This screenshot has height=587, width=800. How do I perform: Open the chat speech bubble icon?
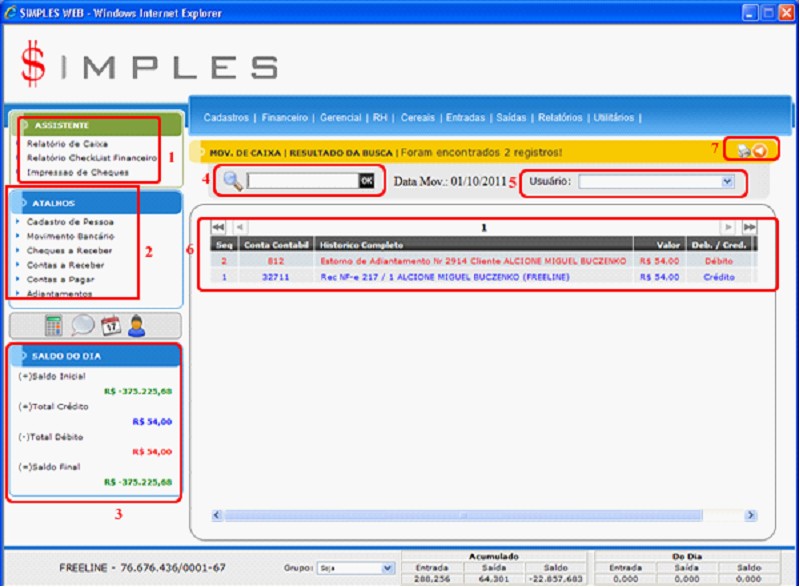82,325
